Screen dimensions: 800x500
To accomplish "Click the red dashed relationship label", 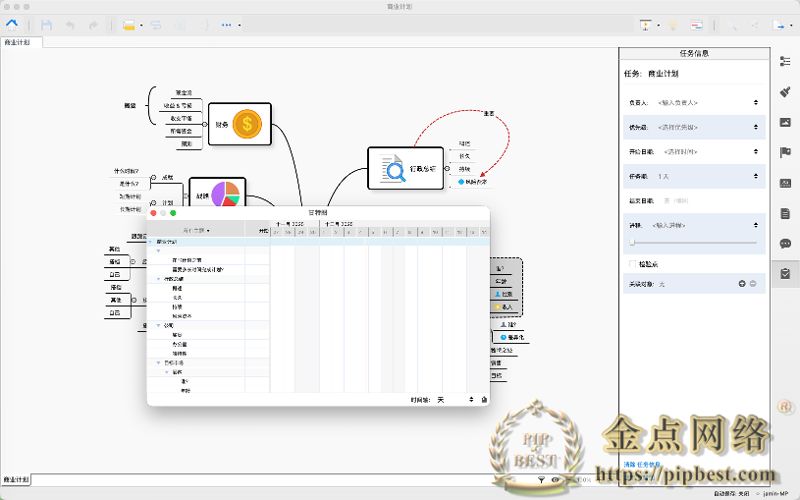I will point(488,113).
